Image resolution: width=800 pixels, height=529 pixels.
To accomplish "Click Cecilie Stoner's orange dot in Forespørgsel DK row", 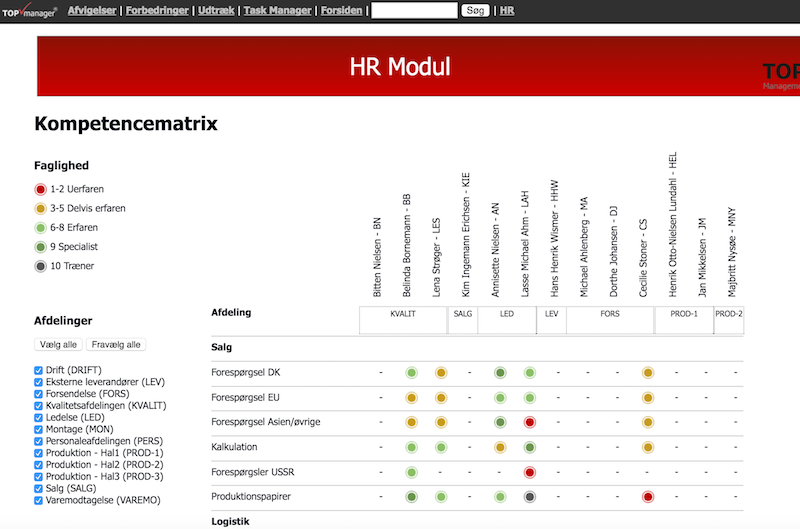I will (x=647, y=373).
